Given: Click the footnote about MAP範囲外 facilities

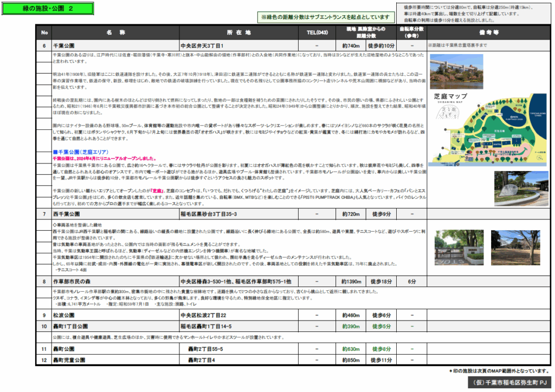Looking at the screenshot, I should (499, 371).
